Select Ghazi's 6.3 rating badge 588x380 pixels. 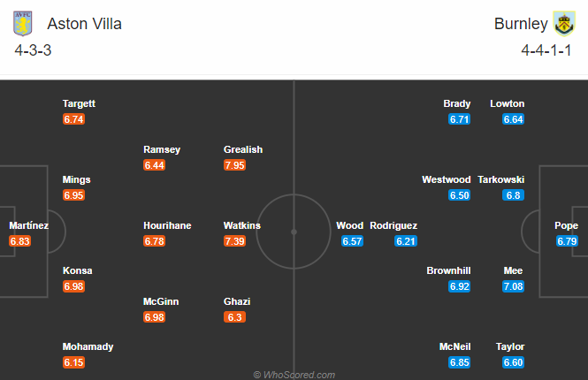pos(234,317)
